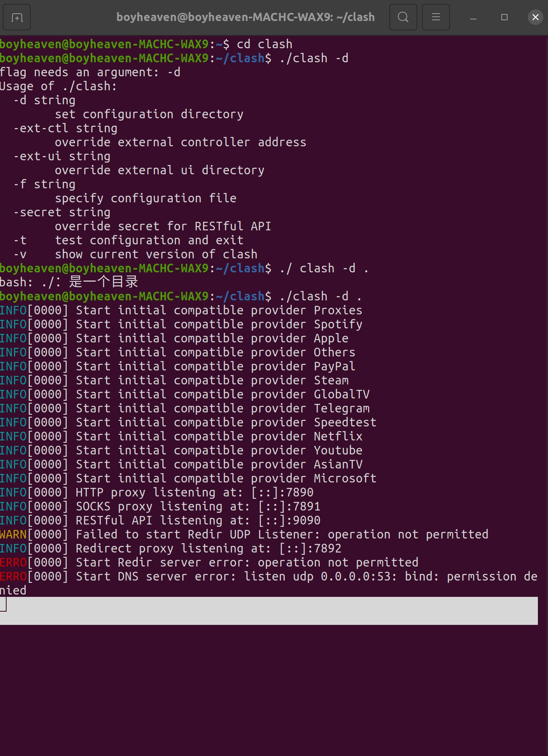Open the hamburger main menu
This screenshot has width=548, height=756.
(x=436, y=17)
